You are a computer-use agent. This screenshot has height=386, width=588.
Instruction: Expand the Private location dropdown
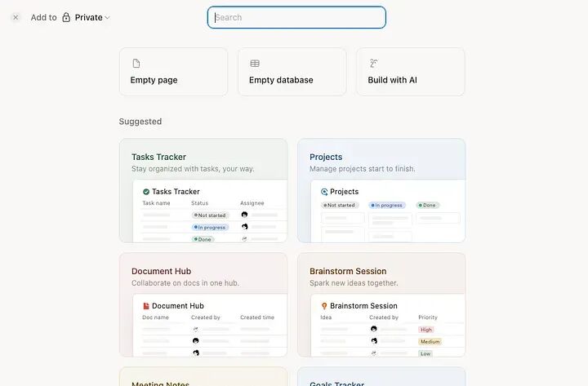(87, 17)
